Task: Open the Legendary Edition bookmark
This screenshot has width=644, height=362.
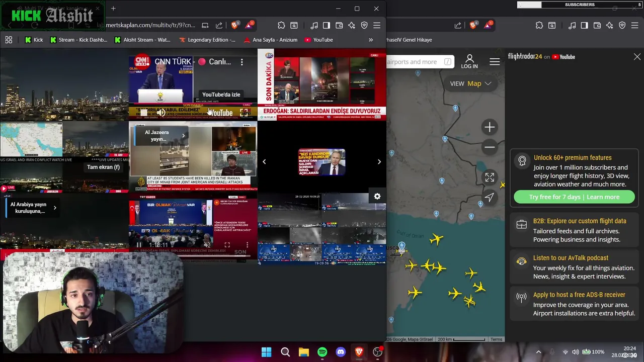Action: 207,40
